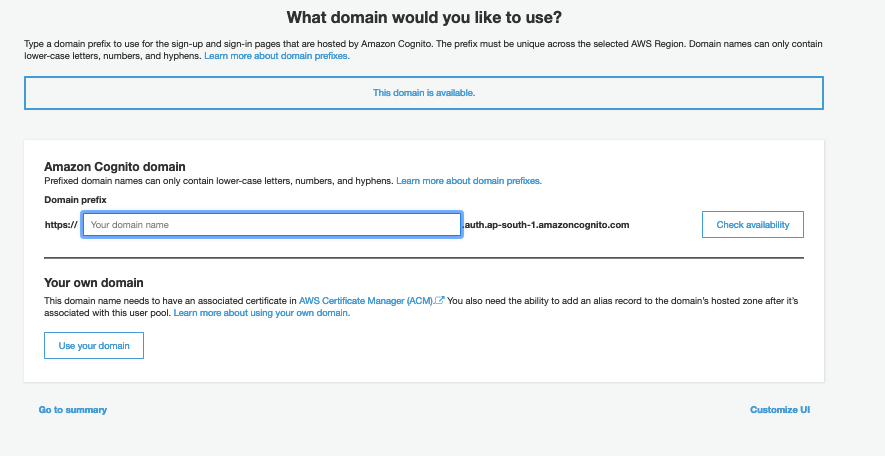885x456 pixels.
Task: Click the 'Prefixed domain names can only contain' text
Action: point(218,181)
